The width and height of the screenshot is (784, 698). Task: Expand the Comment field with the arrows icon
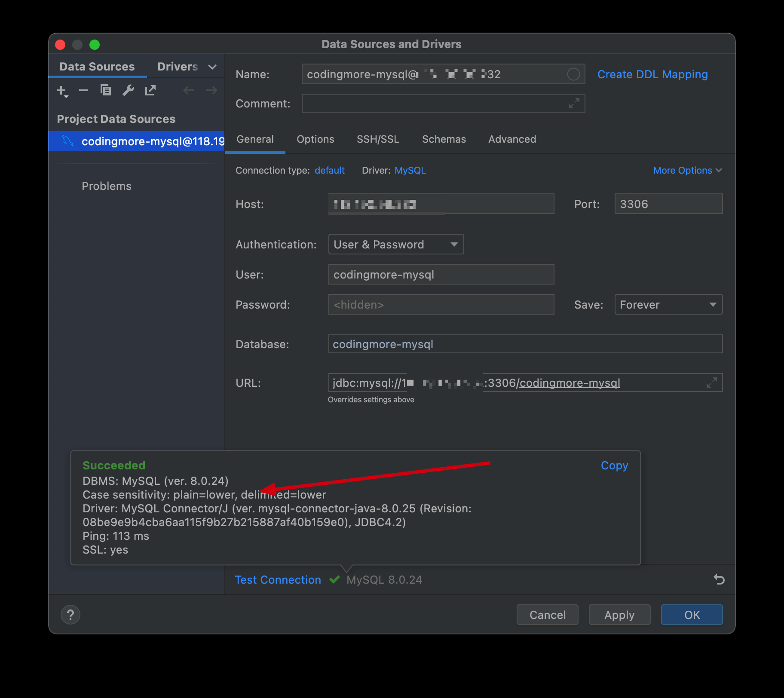tap(574, 104)
